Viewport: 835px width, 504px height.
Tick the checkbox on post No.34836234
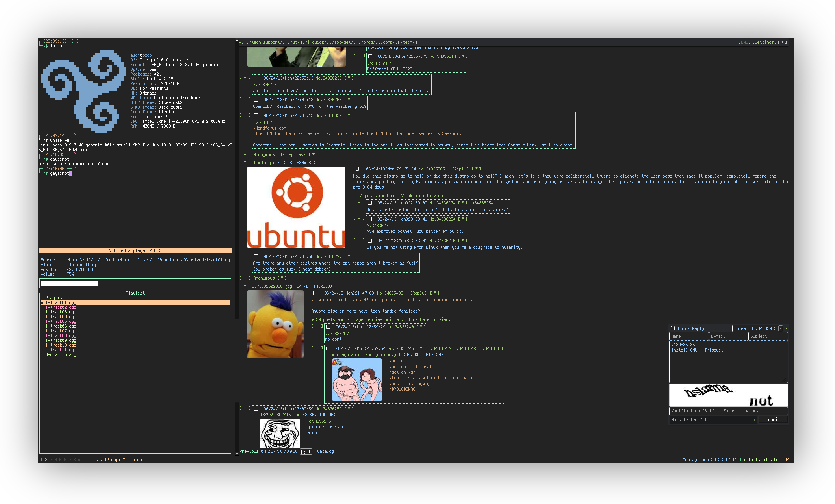point(370,203)
